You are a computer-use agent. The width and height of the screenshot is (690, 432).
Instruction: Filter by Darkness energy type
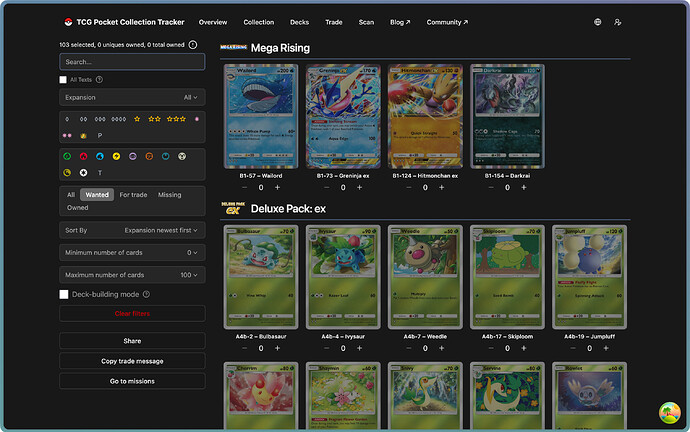coord(165,156)
